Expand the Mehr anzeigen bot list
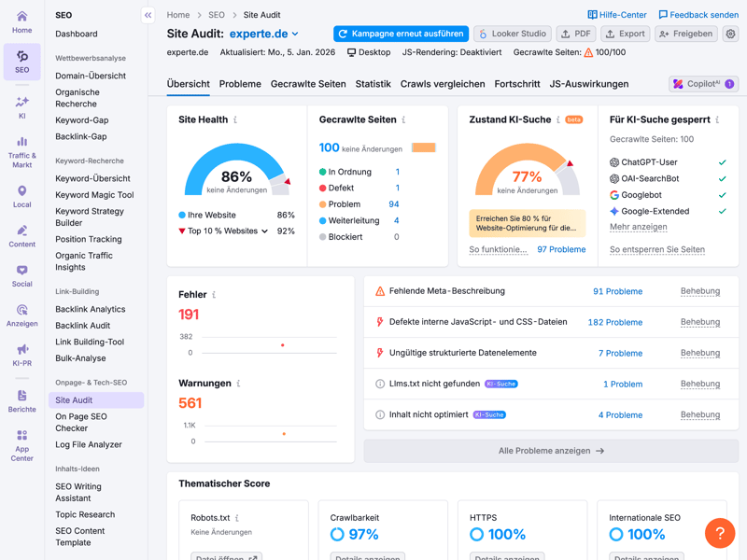This screenshot has width=747, height=560. pyautogui.click(x=638, y=227)
